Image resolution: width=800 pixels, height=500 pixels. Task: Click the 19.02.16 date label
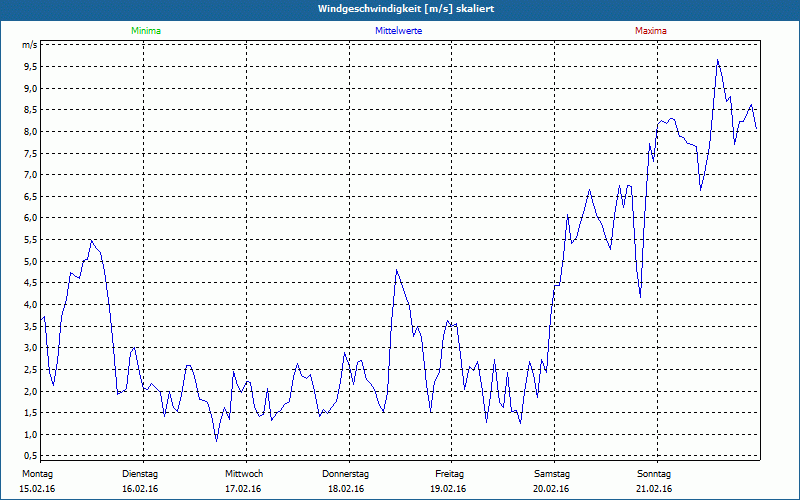tap(448, 489)
